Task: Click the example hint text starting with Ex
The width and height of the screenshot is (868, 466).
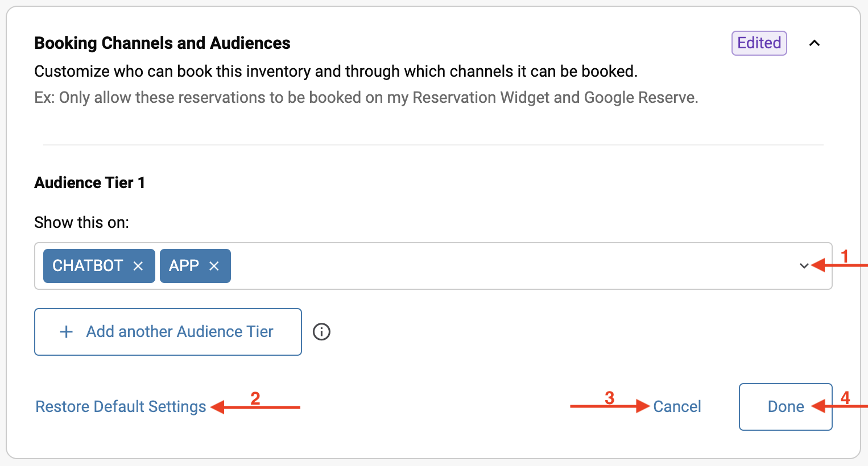Action: pyautogui.click(x=366, y=98)
